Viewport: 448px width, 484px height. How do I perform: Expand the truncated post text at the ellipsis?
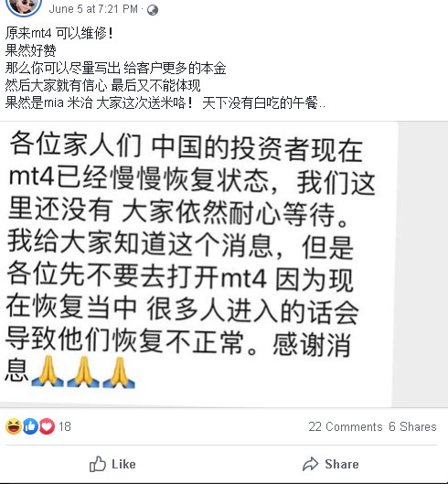click(322, 103)
